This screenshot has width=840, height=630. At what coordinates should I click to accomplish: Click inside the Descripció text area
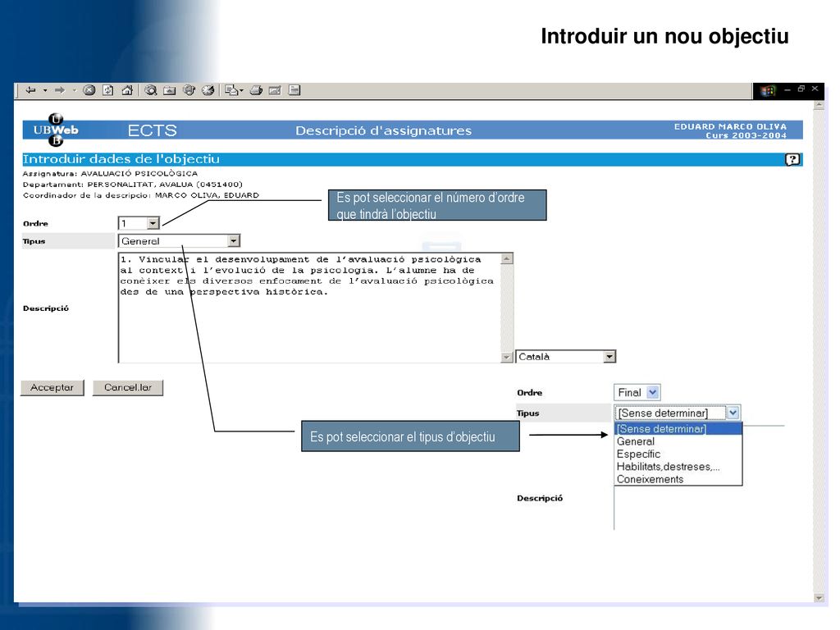coord(309,308)
